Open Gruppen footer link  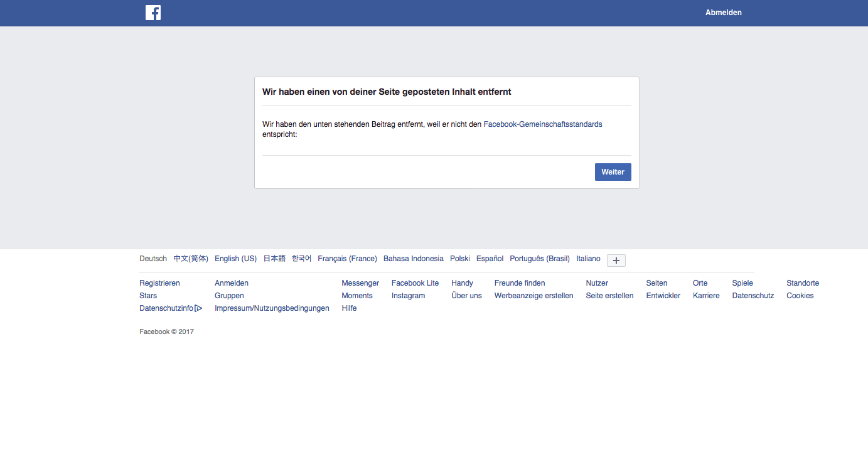[229, 296]
